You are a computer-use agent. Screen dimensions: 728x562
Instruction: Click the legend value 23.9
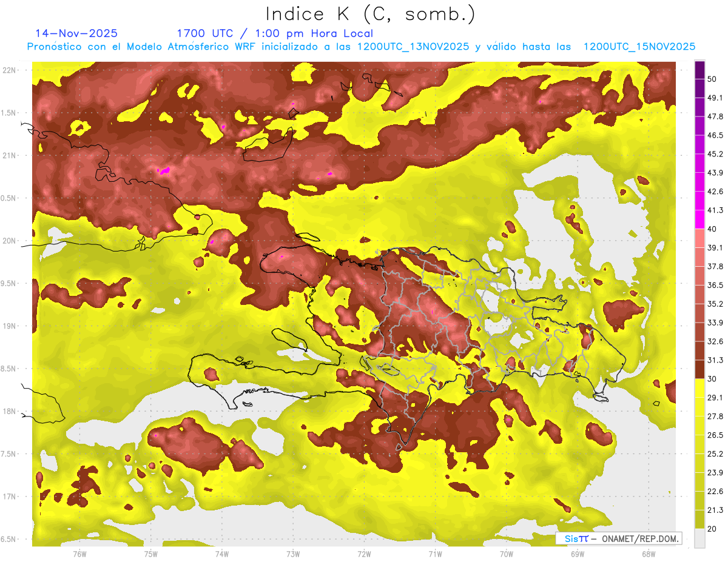coord(715,473)
